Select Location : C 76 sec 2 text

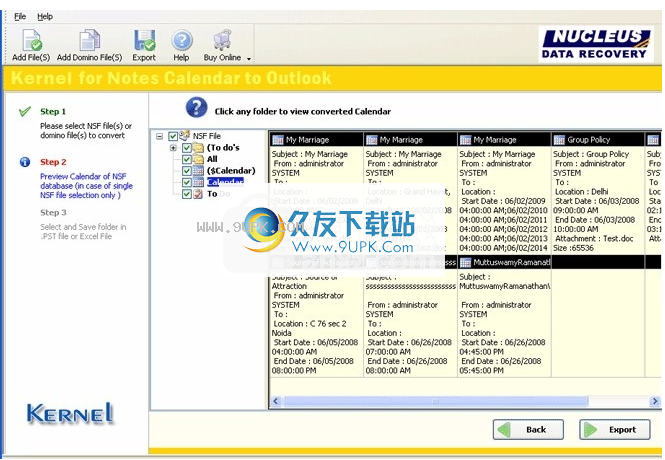tap(310, 324)
